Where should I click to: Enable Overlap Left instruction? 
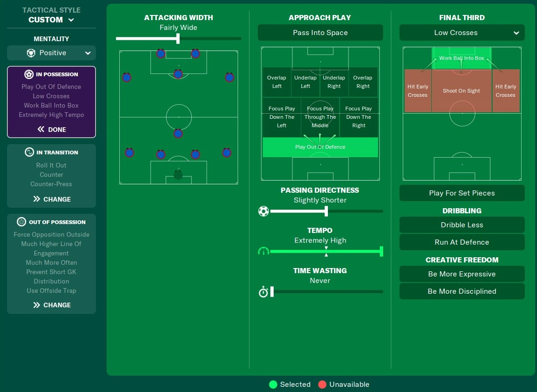[x=277, y=82]
